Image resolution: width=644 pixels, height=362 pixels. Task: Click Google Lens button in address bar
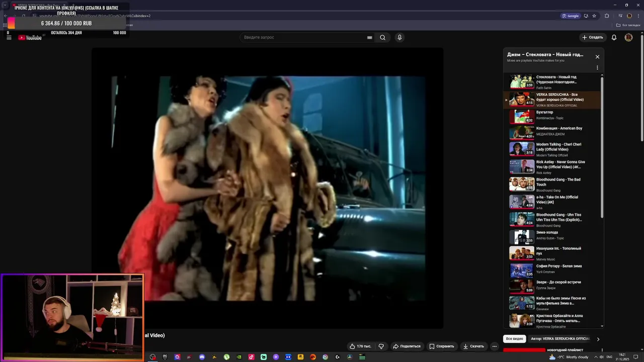[571, 16]
